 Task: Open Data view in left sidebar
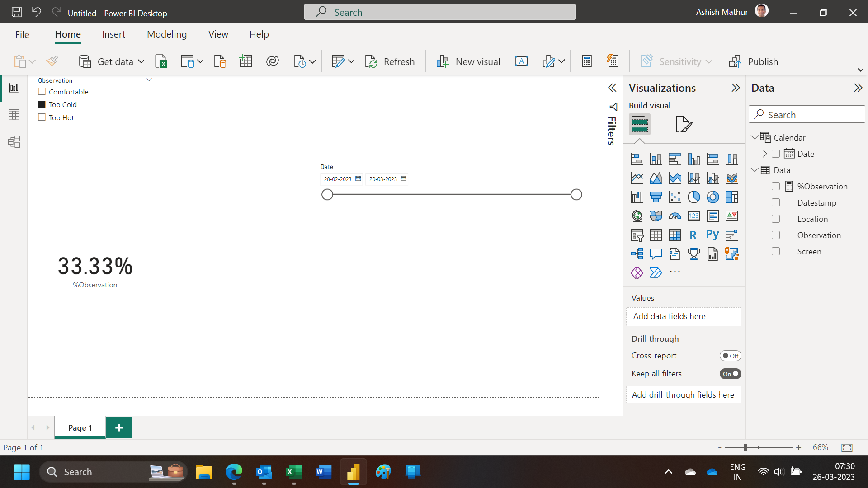pos(14,115)
